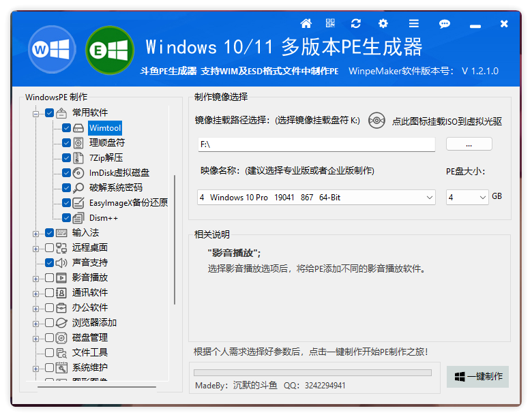Click the blue W Windows logo
Viewport: 532px width, 417px height.
[x=52, y=50]
